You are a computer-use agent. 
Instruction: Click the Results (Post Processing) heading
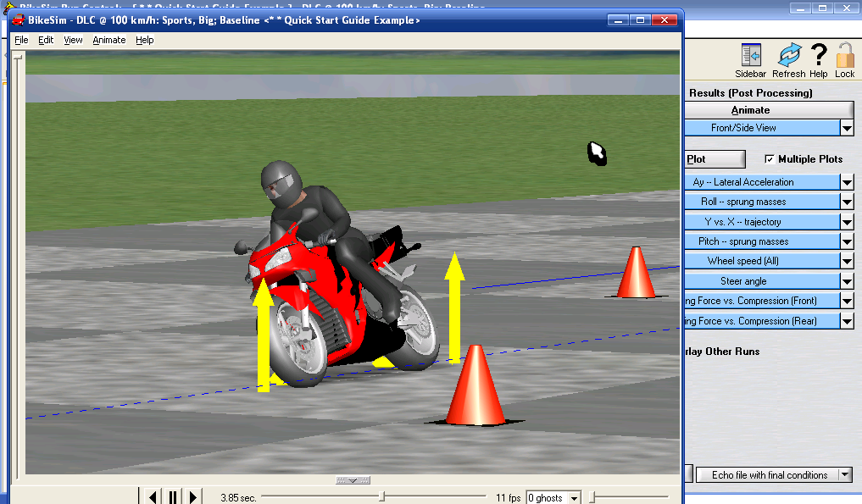point(751,93)
